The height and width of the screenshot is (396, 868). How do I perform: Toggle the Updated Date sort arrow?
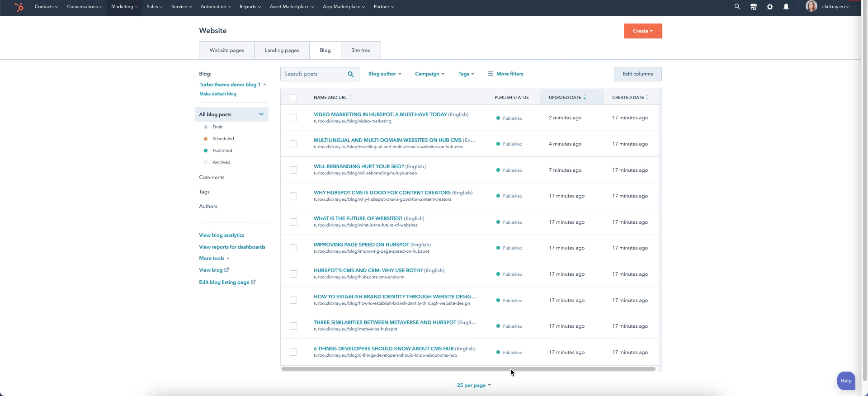click(585, 97)
